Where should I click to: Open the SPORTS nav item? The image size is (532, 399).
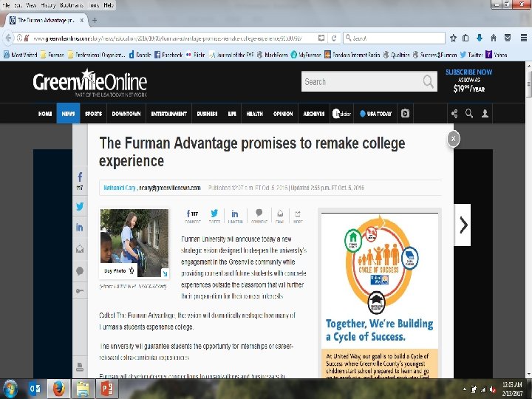93,114
